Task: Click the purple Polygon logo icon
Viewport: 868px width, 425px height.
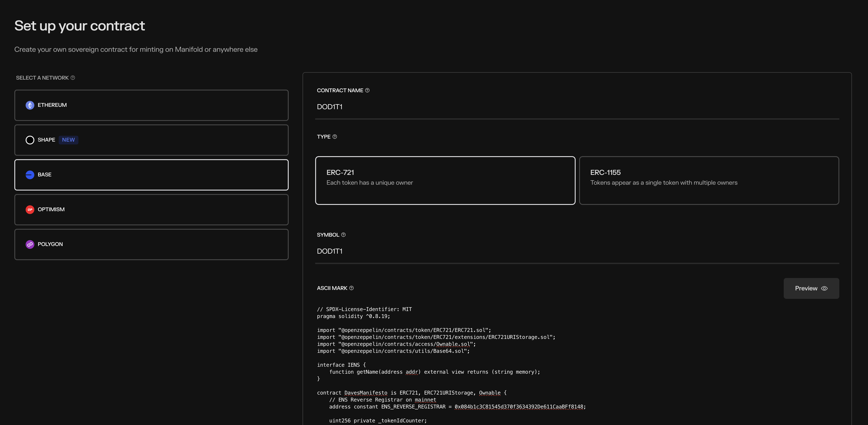Action: [x=30, y=244]
